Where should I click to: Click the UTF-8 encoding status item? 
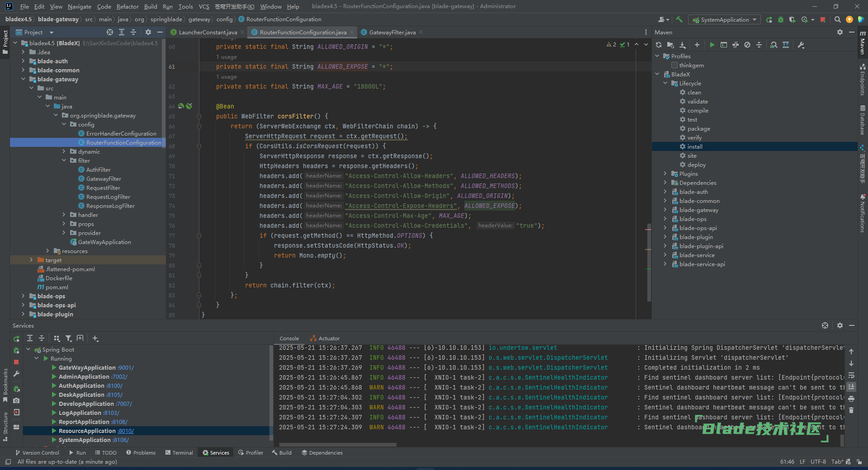[x=818, y=461]
